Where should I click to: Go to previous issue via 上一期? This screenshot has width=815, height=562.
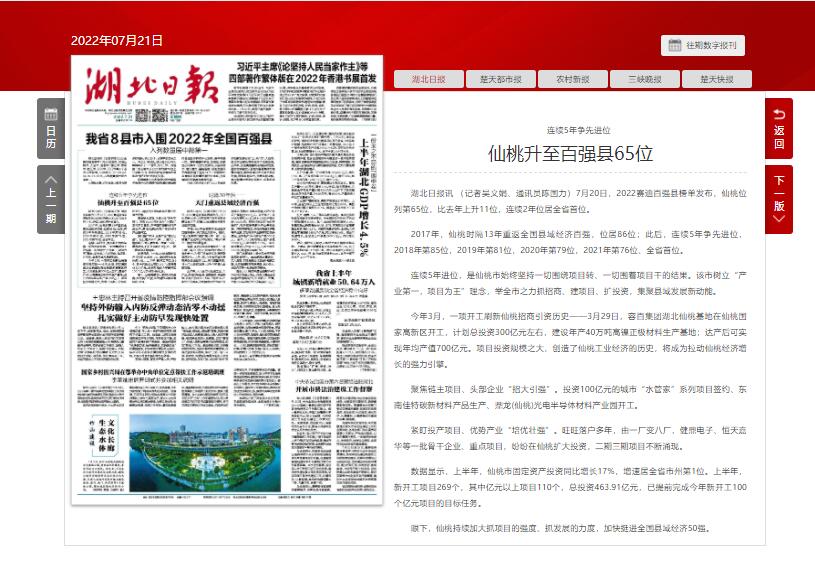click(51, 200)
